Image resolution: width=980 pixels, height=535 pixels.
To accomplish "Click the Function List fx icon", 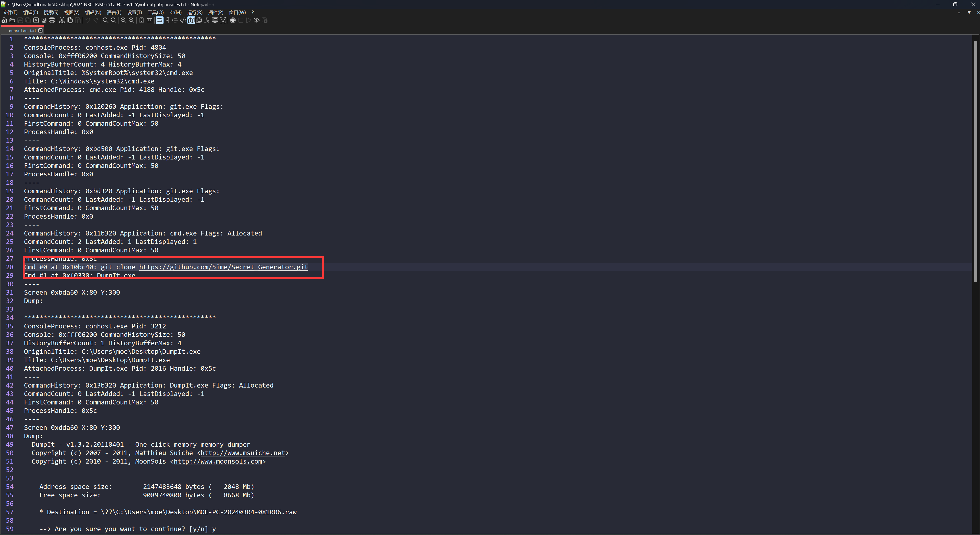I will pos(207,20).
